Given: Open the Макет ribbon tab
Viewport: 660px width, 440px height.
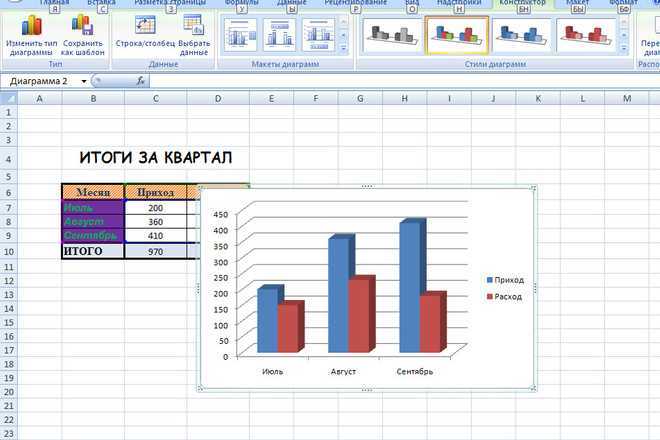Looking at the screenshot, I should pyautogui.click(x=578, y=3).
